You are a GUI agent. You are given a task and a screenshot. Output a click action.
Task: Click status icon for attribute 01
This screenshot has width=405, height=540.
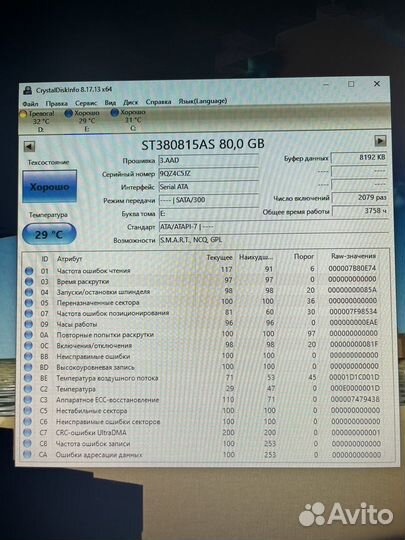pyautogui.click(x=29, y=271)
